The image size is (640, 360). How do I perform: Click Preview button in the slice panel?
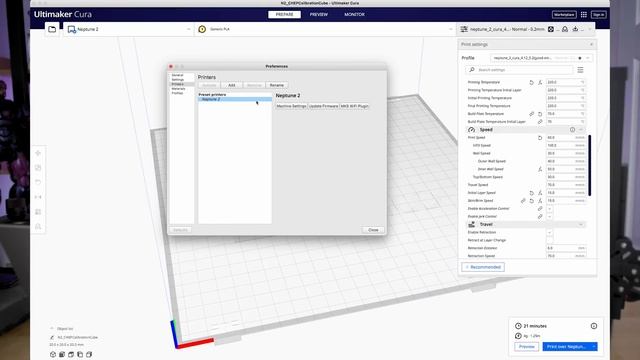[x=527, y=347]
